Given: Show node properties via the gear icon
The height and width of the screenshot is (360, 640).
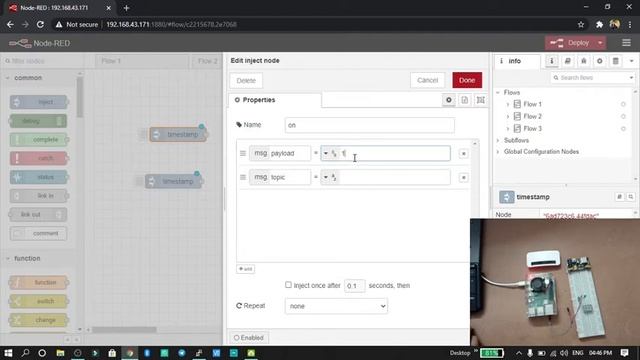Looking at the screenshot, I should point(449,100).
